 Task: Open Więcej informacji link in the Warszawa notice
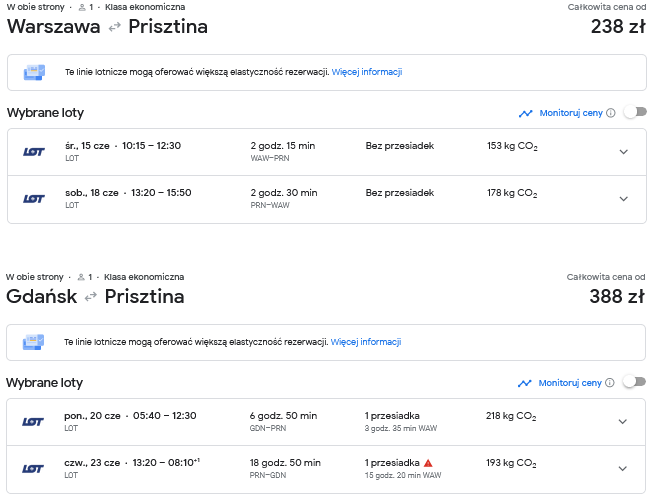coord(367,72)
